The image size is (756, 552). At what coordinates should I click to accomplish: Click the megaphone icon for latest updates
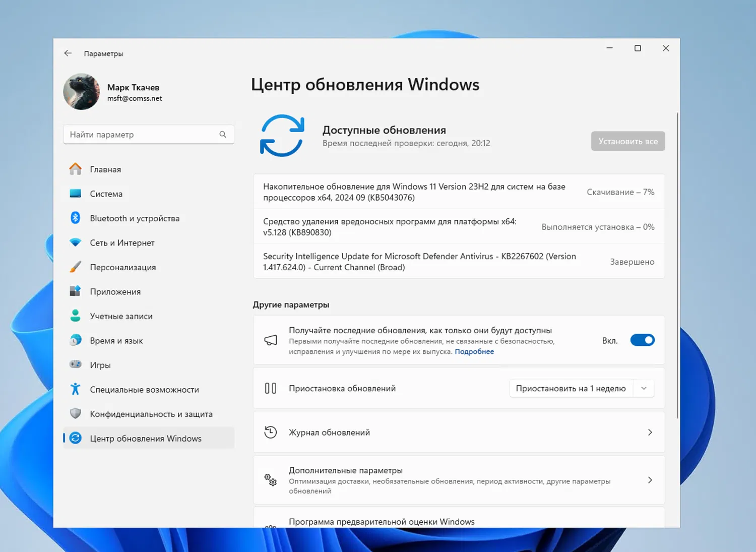click(x=271, y=340)
